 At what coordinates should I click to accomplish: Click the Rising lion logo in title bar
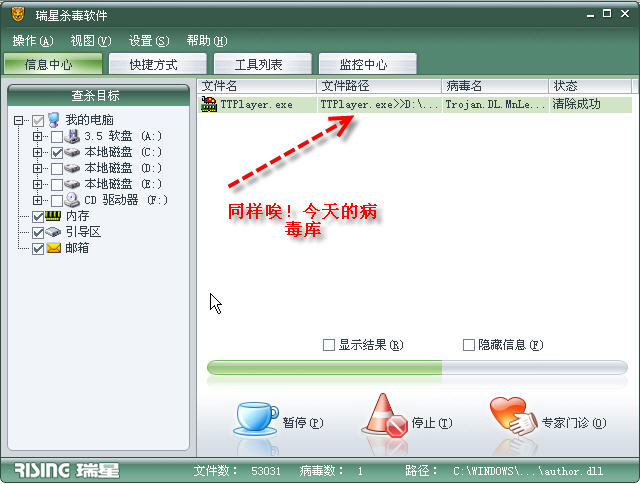pos(18,15)
